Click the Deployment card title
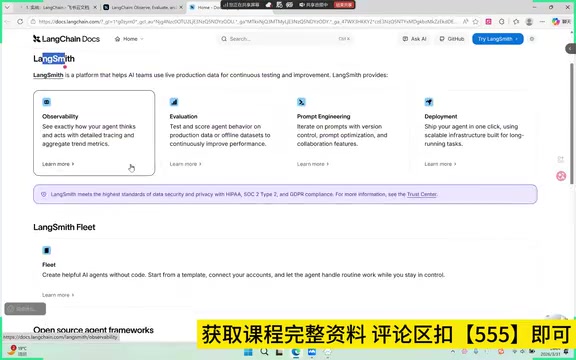Viewport: 576px width, 360px height. point(441,116)
